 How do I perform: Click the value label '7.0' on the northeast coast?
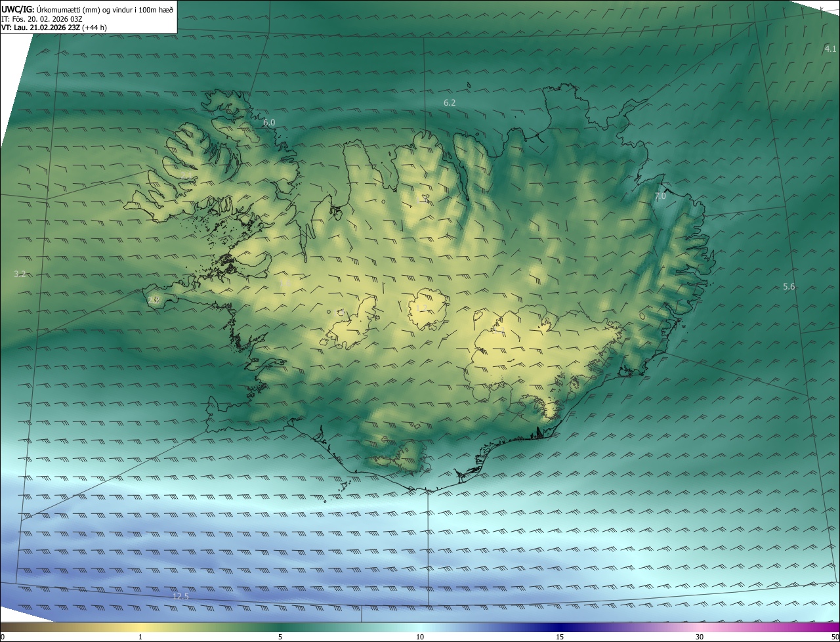click(660, 196)
